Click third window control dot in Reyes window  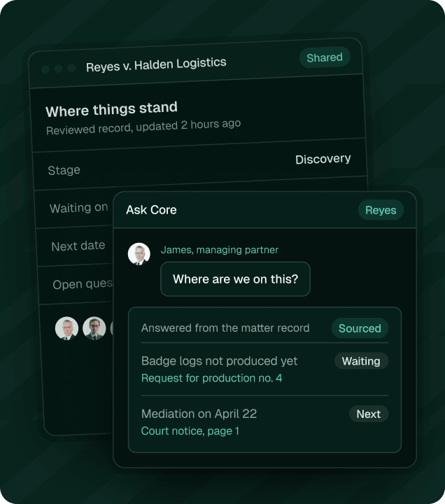coord(71,68)
